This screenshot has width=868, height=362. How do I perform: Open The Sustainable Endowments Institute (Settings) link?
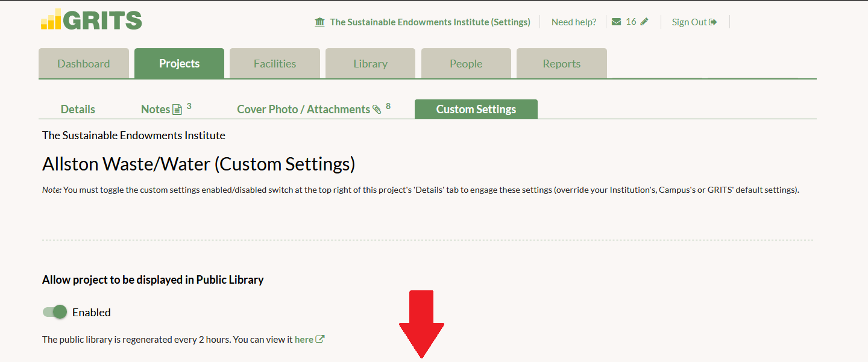tap(423, 22)
